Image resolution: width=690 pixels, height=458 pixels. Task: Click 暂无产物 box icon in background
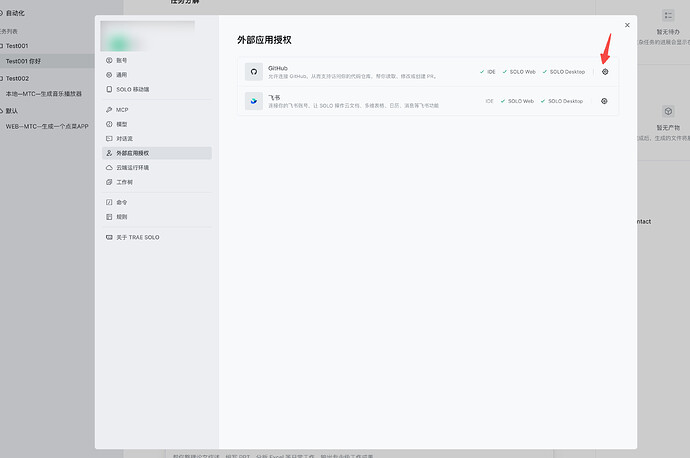pos(668,111)
